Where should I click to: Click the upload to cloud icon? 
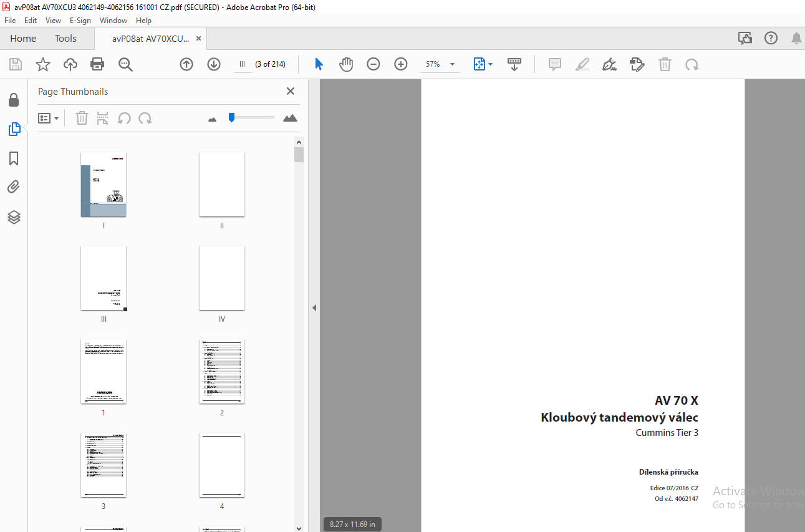pyautogui.click(x=70, y=64)
